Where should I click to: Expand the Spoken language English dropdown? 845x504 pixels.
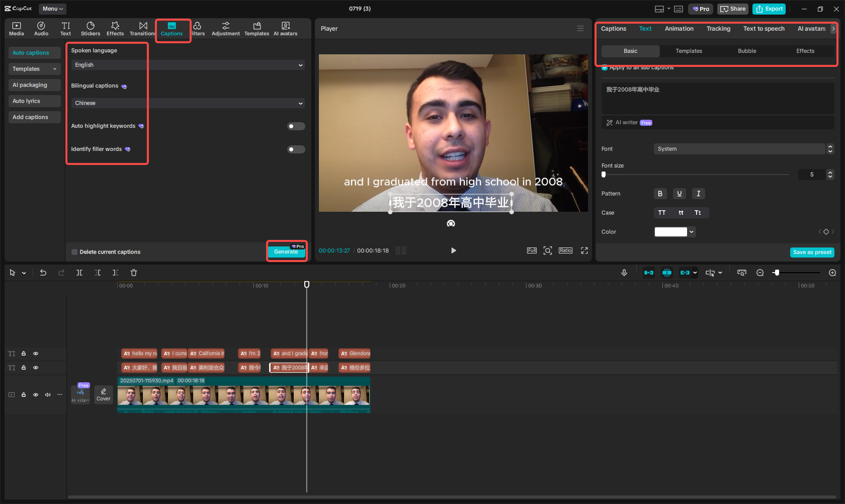pyautogui.click(x=188, y=65)
